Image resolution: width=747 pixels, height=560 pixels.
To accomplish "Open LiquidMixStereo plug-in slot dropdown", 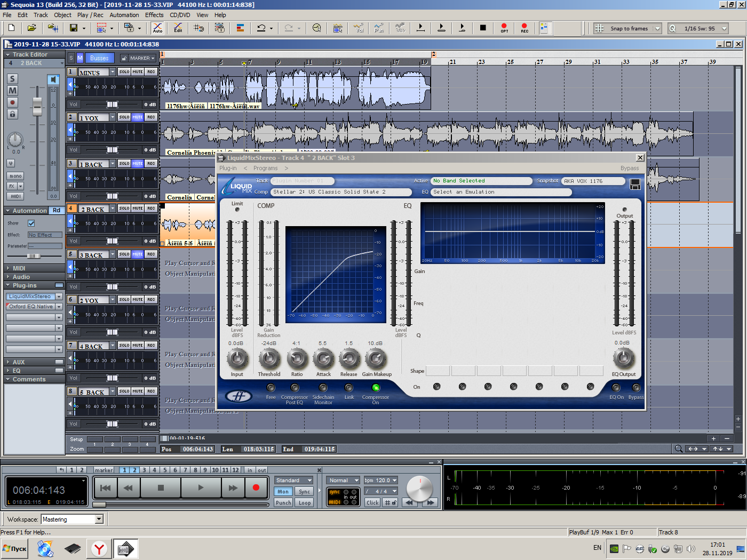I will coord(59,297).
